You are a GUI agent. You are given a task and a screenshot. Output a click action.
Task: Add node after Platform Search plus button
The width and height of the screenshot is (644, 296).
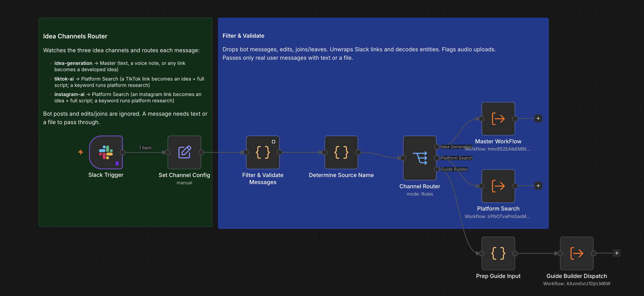(538, 186)
